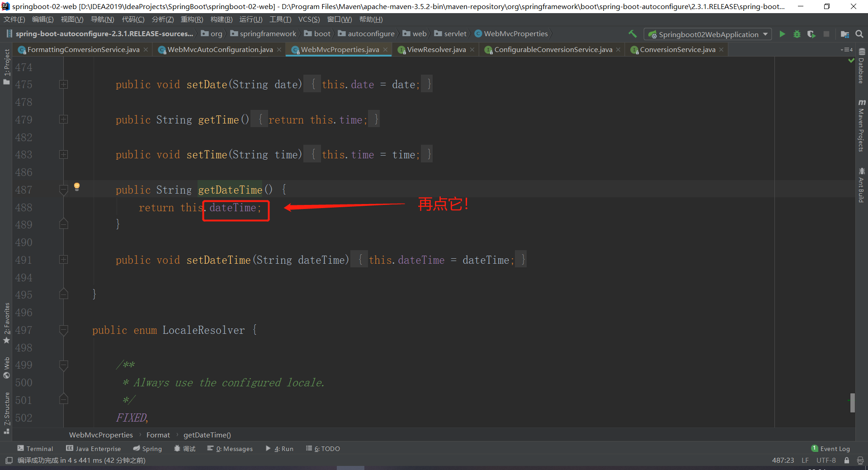
Task: Expand folded setDate method on line 475
Action: pyautogui.click(x=64, y=85)
